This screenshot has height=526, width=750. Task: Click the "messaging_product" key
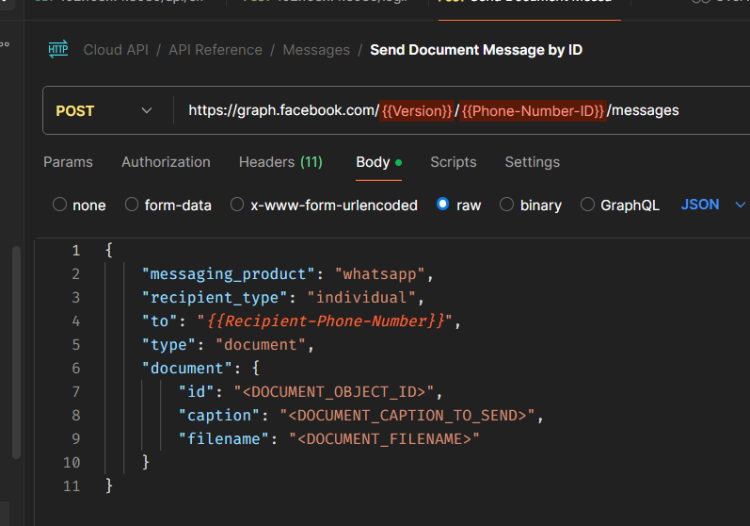point(228,274)
